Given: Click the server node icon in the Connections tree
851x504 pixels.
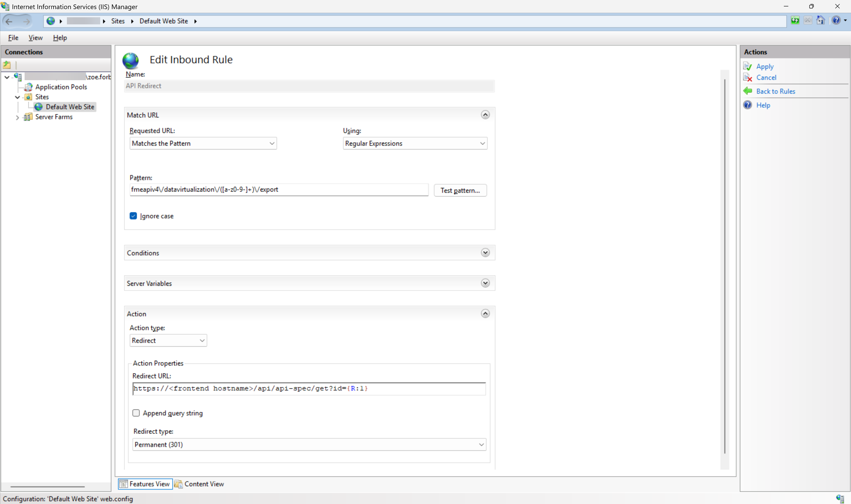Looking at the screenshot, I should (x=18, y=77).
